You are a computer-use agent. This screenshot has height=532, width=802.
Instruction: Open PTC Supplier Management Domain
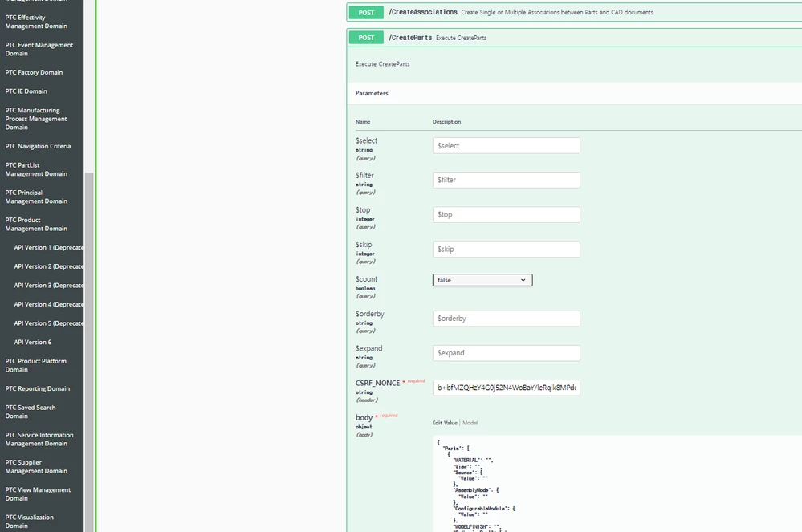pyautogui.click(x=36, y=466)
